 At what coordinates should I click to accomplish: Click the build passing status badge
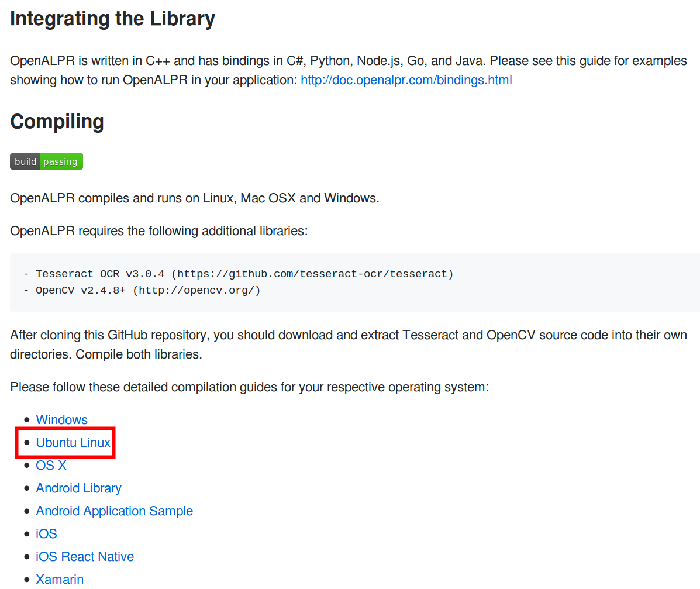[46, 161]
